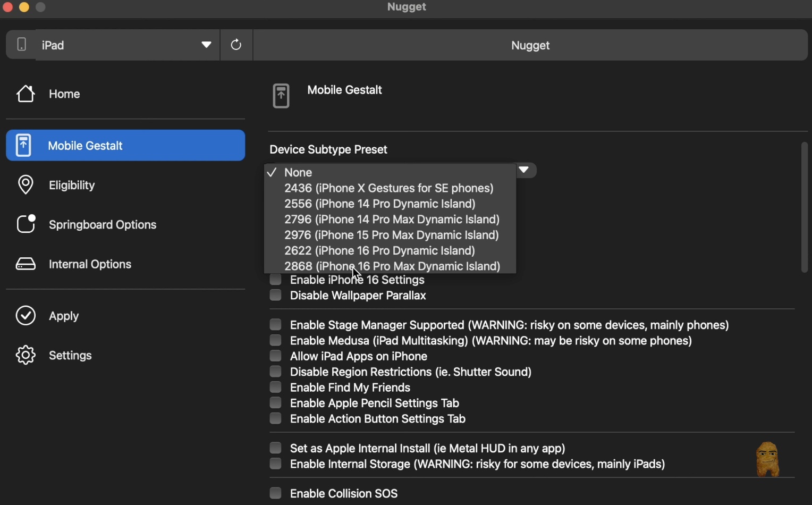
Task: Toggle Disable Region Restrictions checkbox
Action: [x=275, y=372]
